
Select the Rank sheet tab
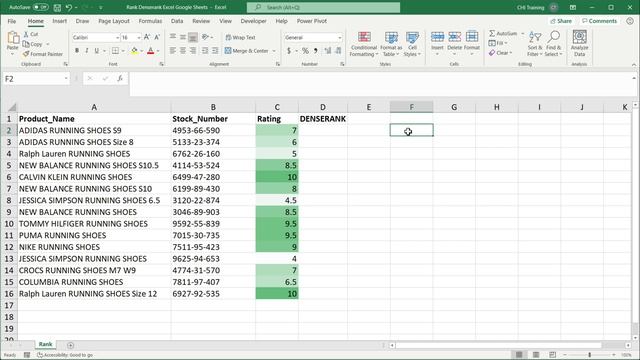click(x=45, y=344)
